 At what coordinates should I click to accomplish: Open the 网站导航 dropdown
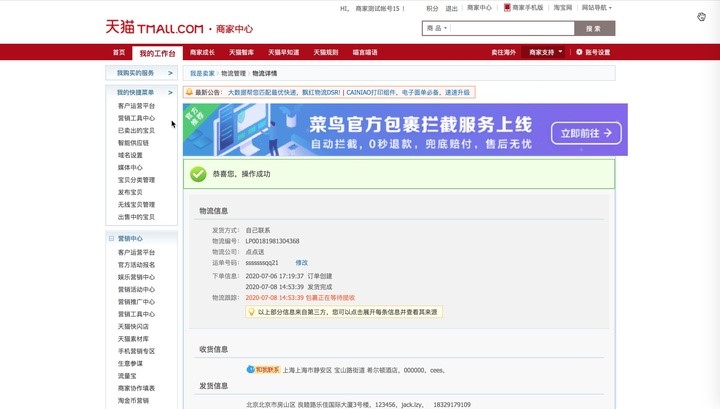point(596,8)
